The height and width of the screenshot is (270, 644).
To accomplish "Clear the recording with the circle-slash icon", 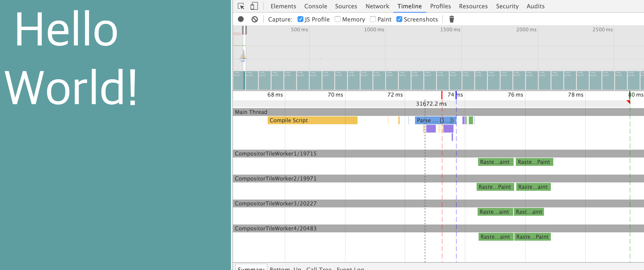I will tap(254, 19).
